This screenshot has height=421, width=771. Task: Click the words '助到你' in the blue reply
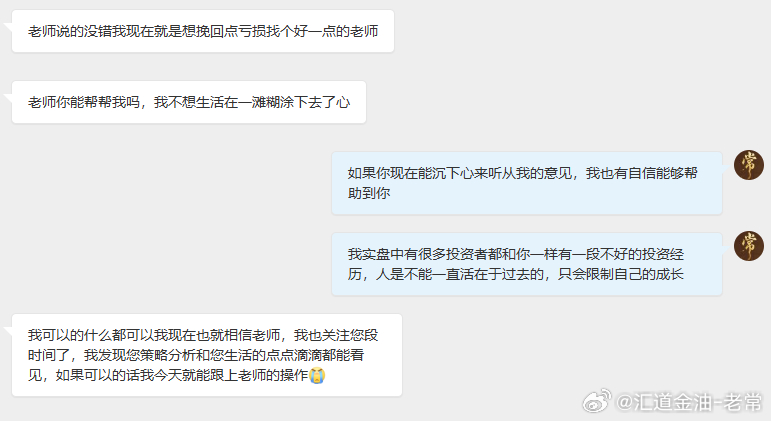click(369, 193)
